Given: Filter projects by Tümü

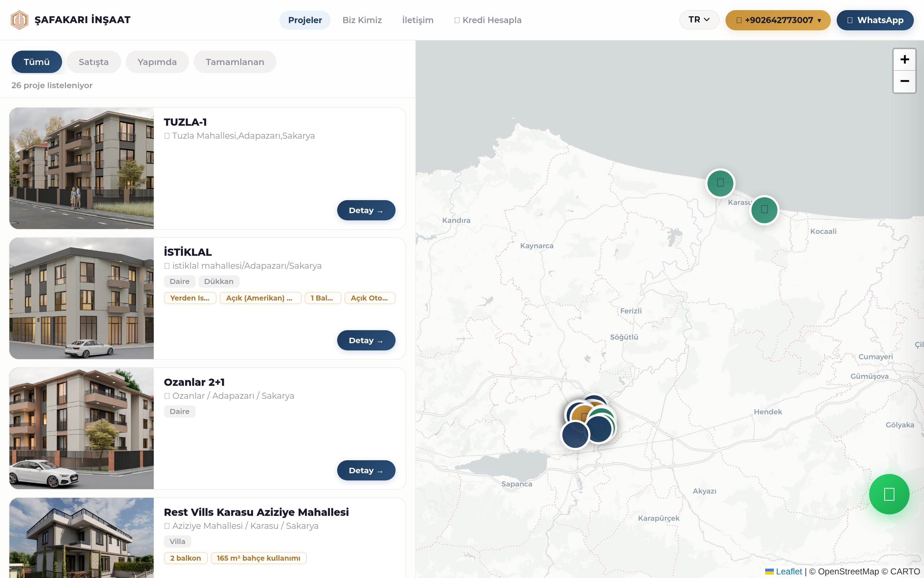Looking at the screenshot, I should [37, 62].
